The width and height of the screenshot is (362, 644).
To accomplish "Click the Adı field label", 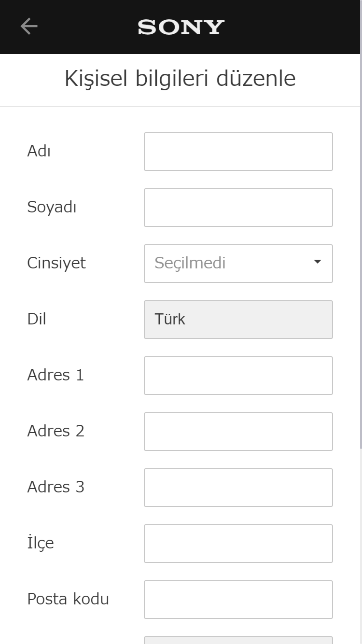I will coord(39,151).
